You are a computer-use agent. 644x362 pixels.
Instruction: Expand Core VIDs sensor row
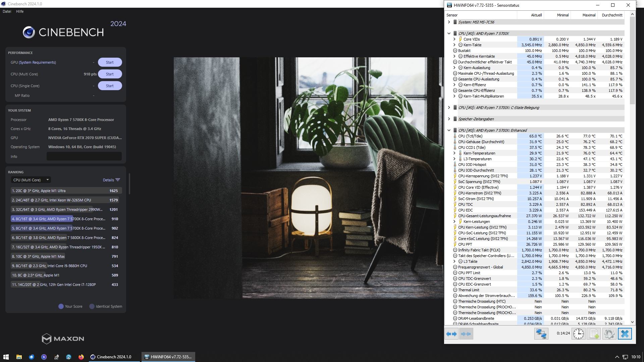454,39
